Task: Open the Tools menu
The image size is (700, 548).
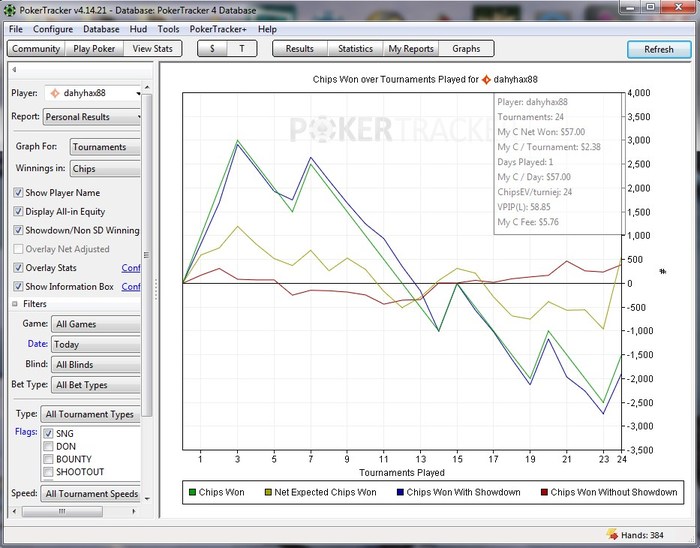Action: [x=168, y=29]
